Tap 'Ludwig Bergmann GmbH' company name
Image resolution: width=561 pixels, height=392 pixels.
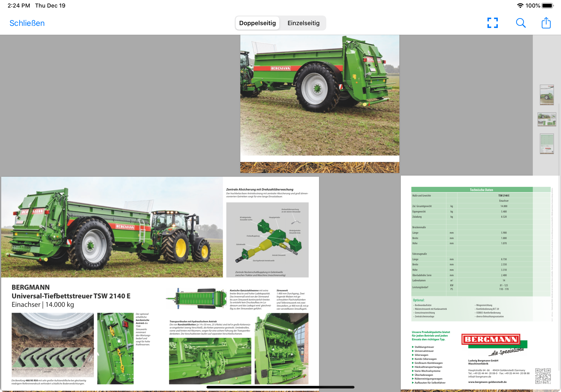coord(483,361)
